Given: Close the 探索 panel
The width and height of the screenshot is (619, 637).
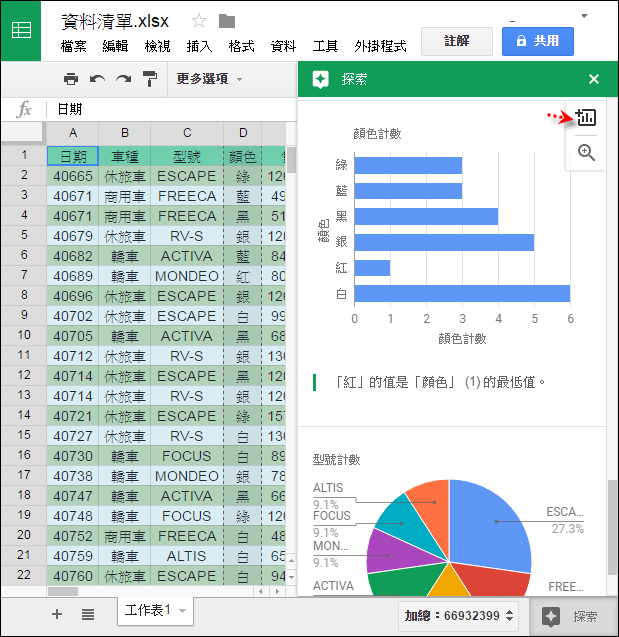Looking at the screenshot, I should 594,79.
